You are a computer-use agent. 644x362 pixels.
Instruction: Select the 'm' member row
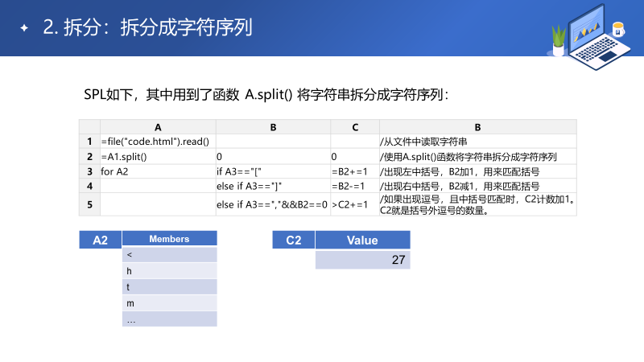[x=170, y=303]
